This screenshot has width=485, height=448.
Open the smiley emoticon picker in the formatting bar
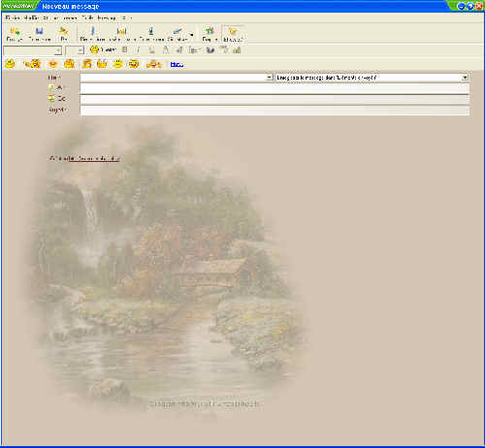coord(94,49)
